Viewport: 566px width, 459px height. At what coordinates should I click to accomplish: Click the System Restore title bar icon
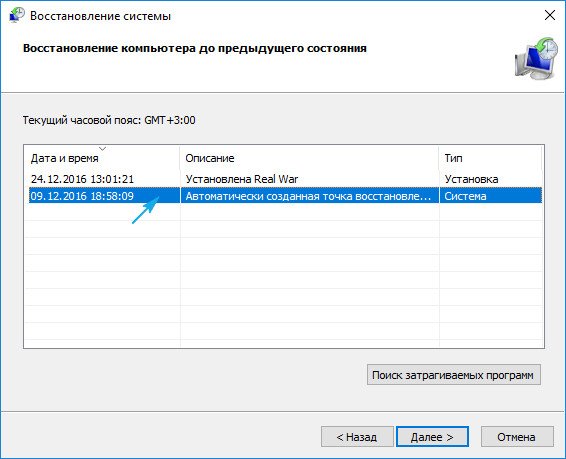tap(16, 15)
